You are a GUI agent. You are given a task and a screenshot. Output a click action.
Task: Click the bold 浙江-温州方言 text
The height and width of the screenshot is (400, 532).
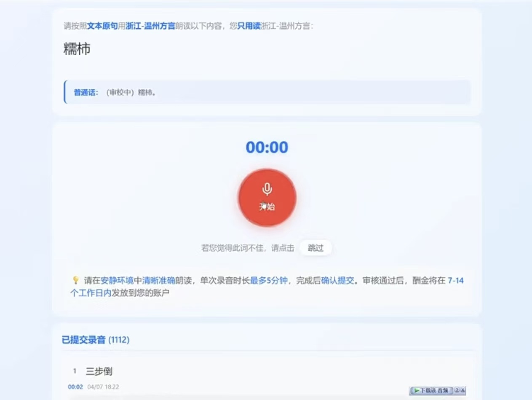[x=150, y=26]
